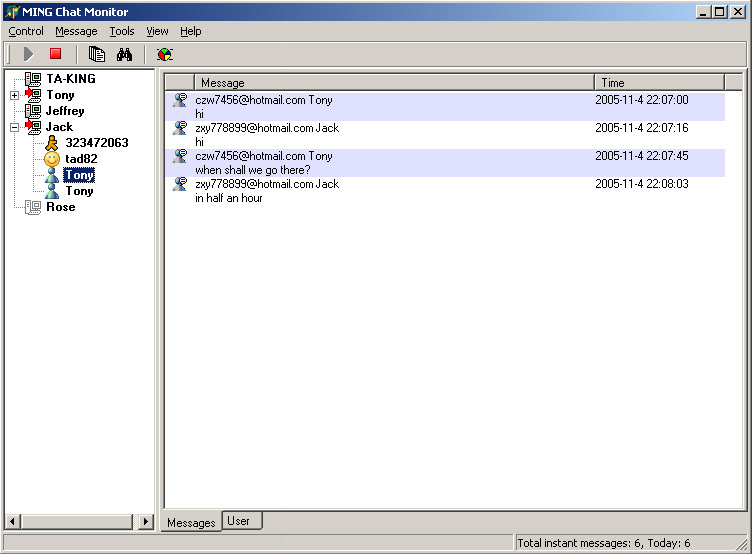Click the colorful pie chart toolbar icon

(164, 54)
